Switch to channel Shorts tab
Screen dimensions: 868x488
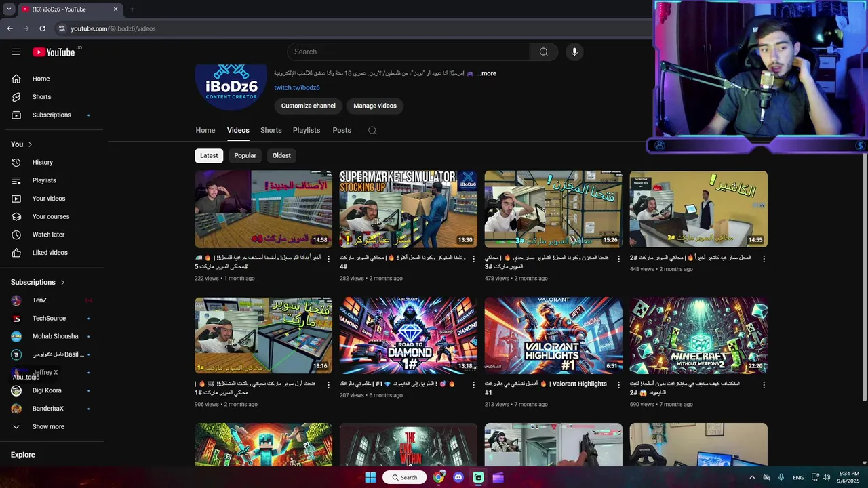tap(271, 130)
